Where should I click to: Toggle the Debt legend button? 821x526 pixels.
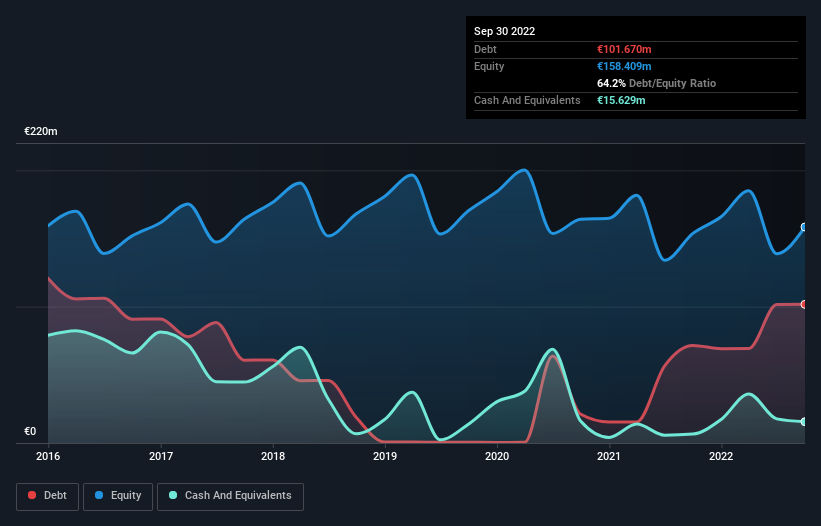[48, 496]
